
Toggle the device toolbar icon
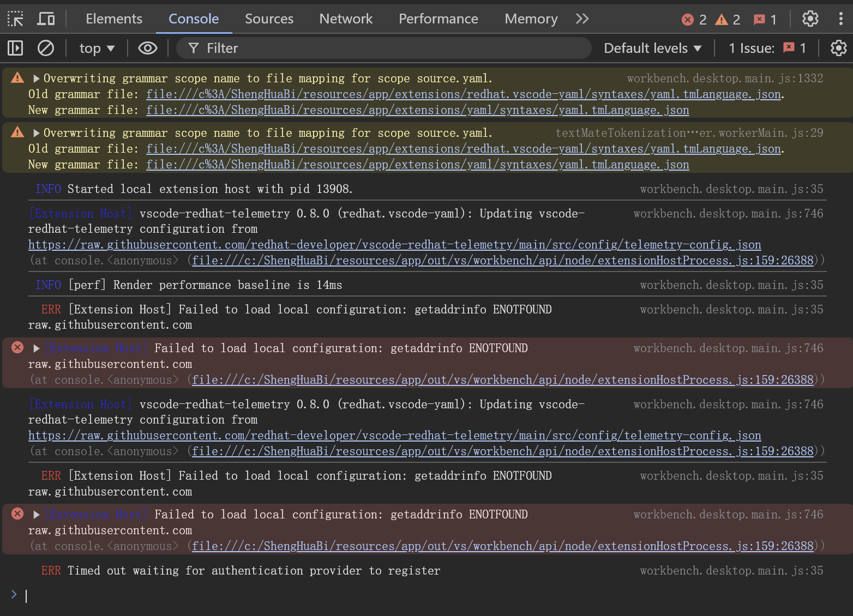tap(46, 19)
